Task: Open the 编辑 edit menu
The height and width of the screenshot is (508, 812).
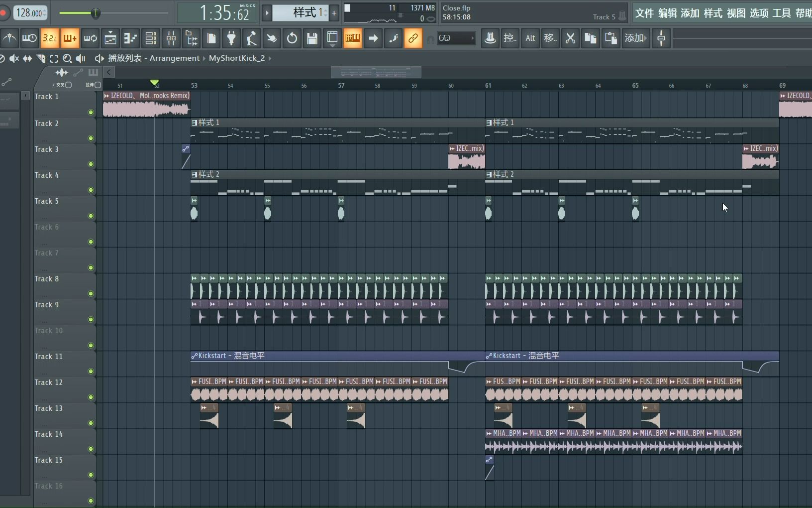Action: [x=667, y=13]
